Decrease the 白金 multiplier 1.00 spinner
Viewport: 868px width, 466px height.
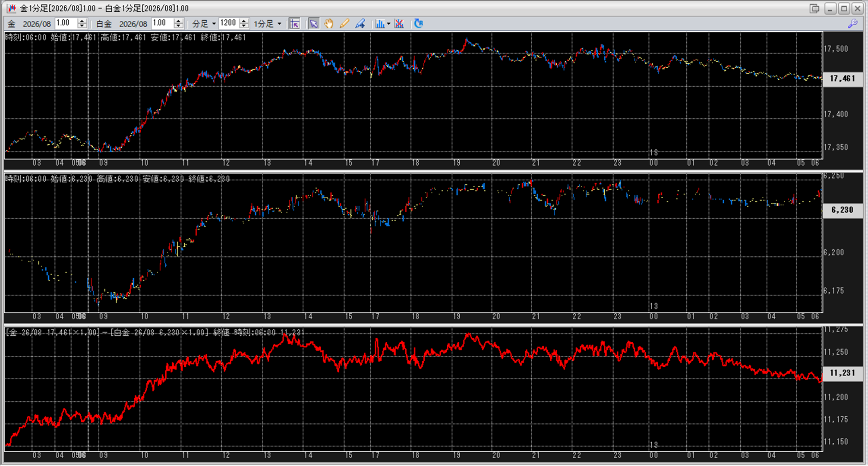tap(179, 26)
